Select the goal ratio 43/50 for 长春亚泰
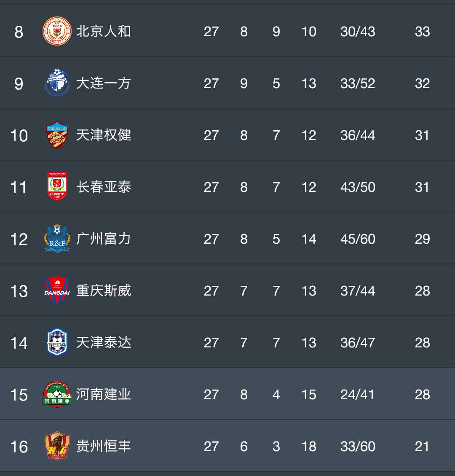Viewport: 455px width, 476px height. pos(358,187)
